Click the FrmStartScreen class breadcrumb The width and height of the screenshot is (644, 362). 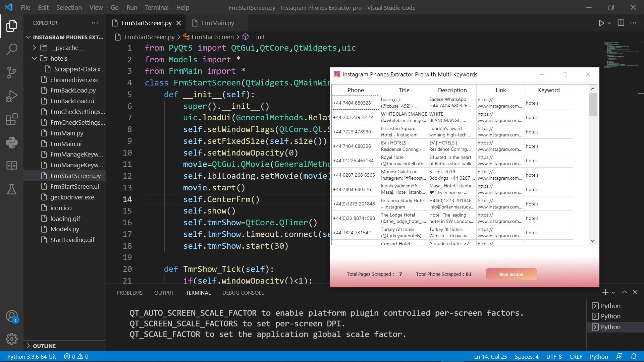(208, 37)
